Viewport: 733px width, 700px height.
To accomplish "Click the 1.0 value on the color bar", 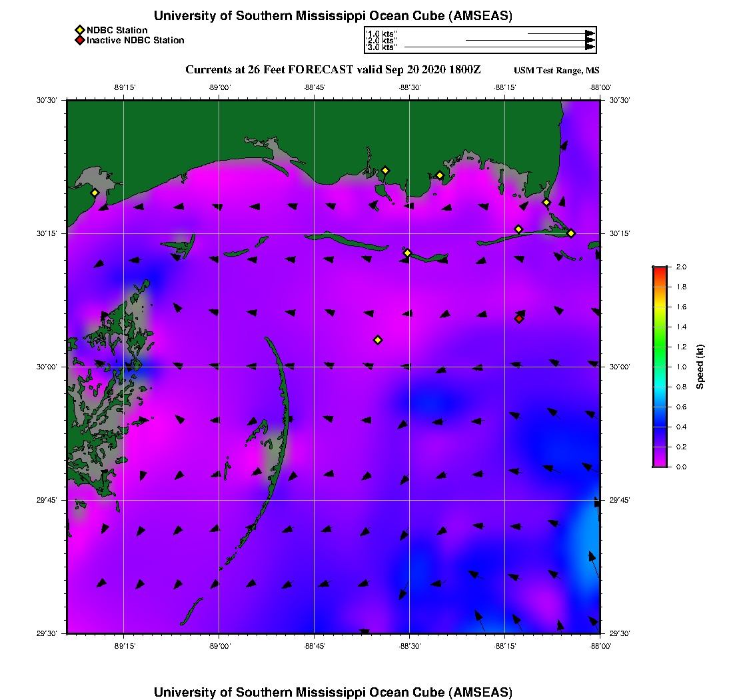I will (x=681, y=367).
